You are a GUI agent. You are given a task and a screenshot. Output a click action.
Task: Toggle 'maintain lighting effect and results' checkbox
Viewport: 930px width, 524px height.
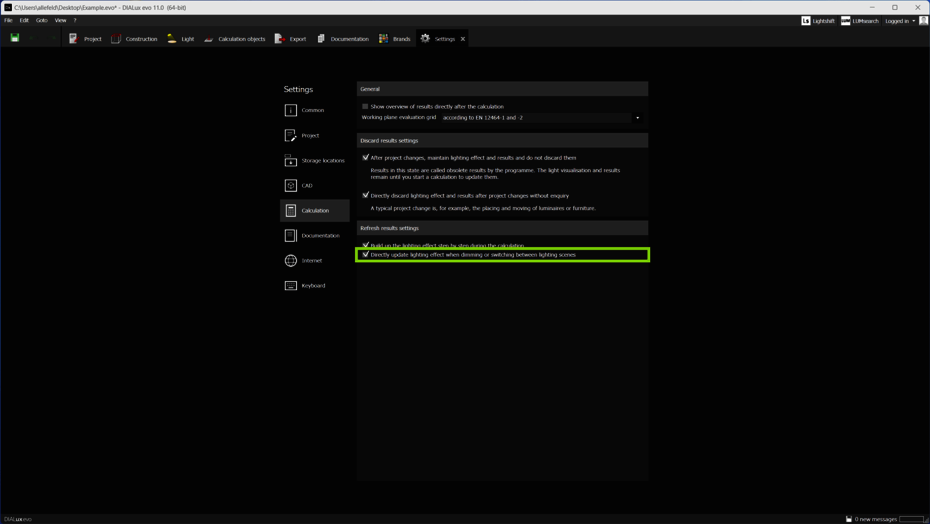(x=365, y=157)
